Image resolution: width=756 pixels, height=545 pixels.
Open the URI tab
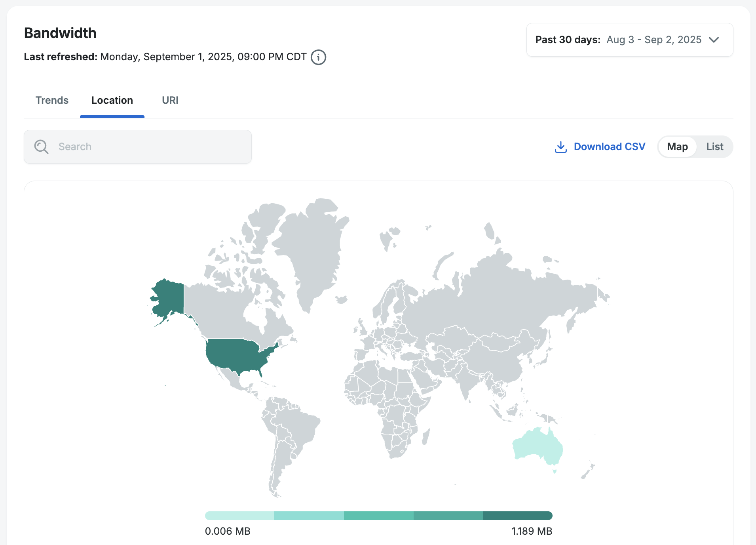(x=170, y=101)
